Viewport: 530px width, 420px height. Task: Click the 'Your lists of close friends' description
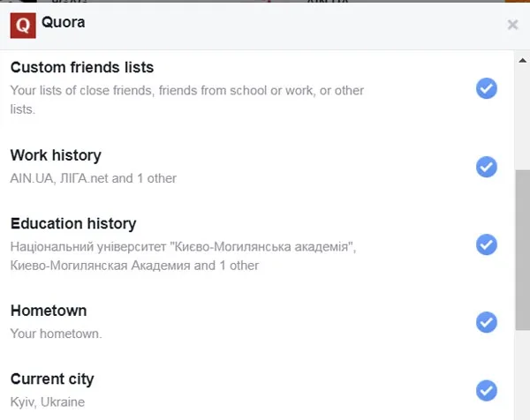(x=187, y=100)
